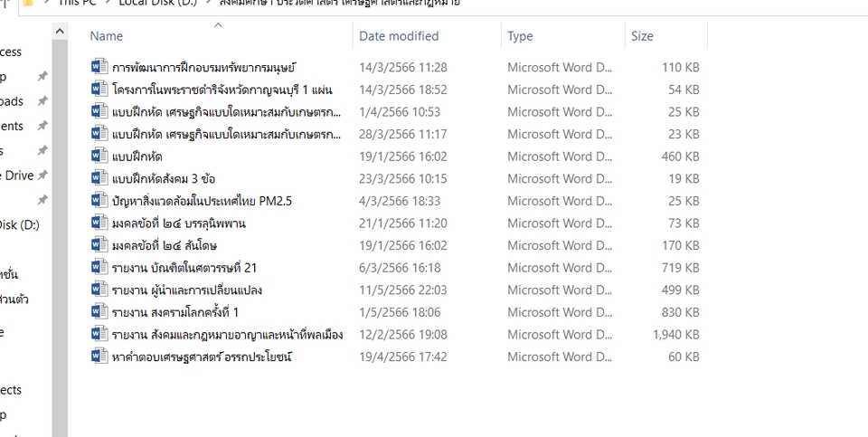Click Word icon of มงคลข้อที่ ๒๔ บรรลุนิพพาน

click(99, 223)
